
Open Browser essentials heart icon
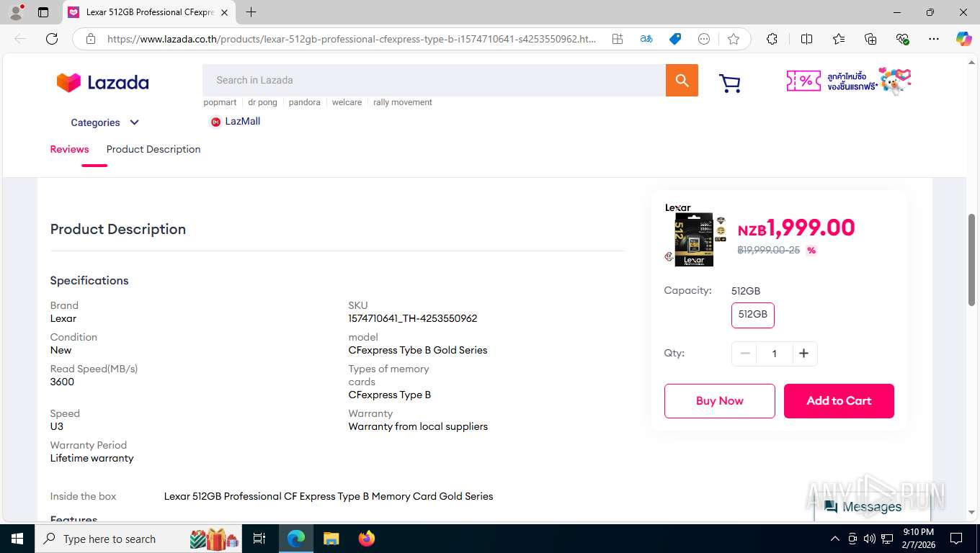[902, 39]
